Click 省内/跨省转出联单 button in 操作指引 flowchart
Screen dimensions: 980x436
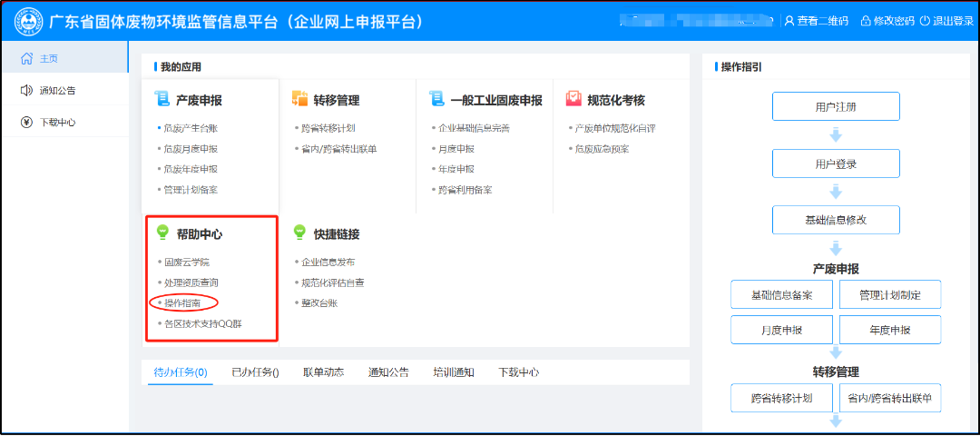point(890,399)
